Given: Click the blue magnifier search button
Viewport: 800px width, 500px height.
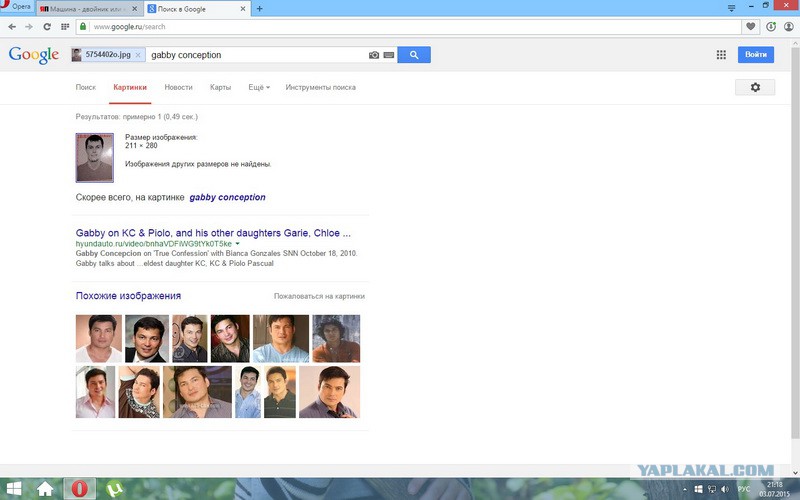Looking at the screenshot, I should pyautogui.click(x=414, y=55).
